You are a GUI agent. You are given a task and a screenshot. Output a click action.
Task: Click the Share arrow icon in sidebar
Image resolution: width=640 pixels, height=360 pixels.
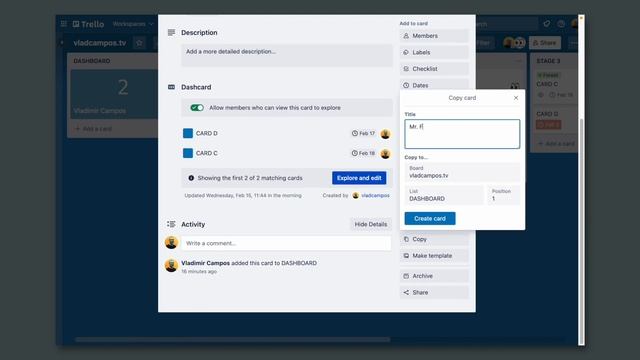coord(406,292)
